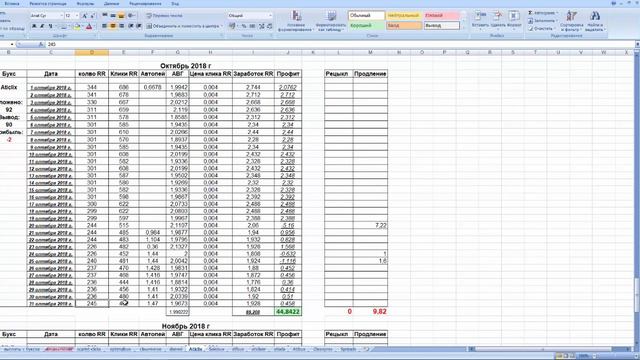Toggle underline formatting in the ribbon
Viewport: 640px width, 360px height.
tap(50, 26)
